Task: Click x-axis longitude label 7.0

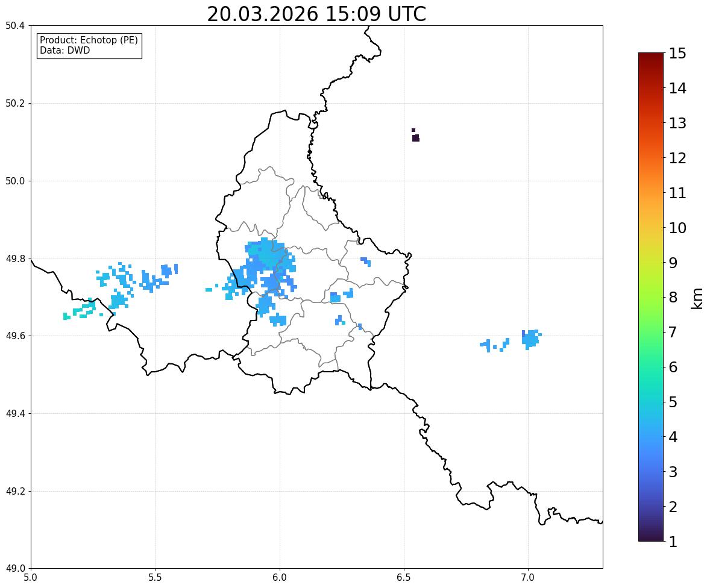Action: (x=528, y=578)
